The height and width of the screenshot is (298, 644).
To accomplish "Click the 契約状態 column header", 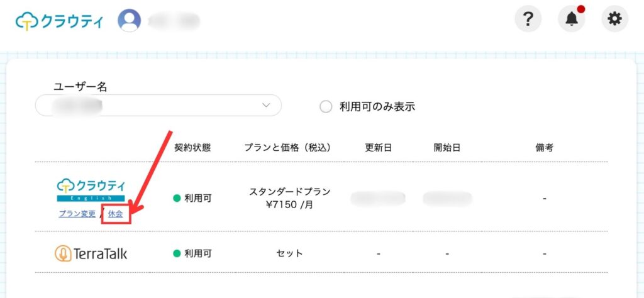I will (192, 148).
